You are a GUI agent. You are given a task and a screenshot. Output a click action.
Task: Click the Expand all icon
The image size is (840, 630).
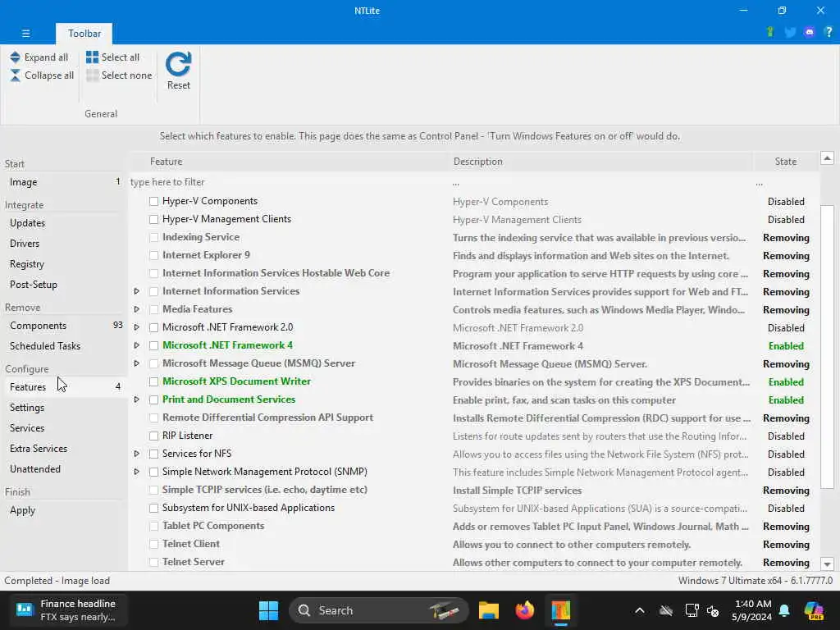pyautogui.click(x=15, y=57)
